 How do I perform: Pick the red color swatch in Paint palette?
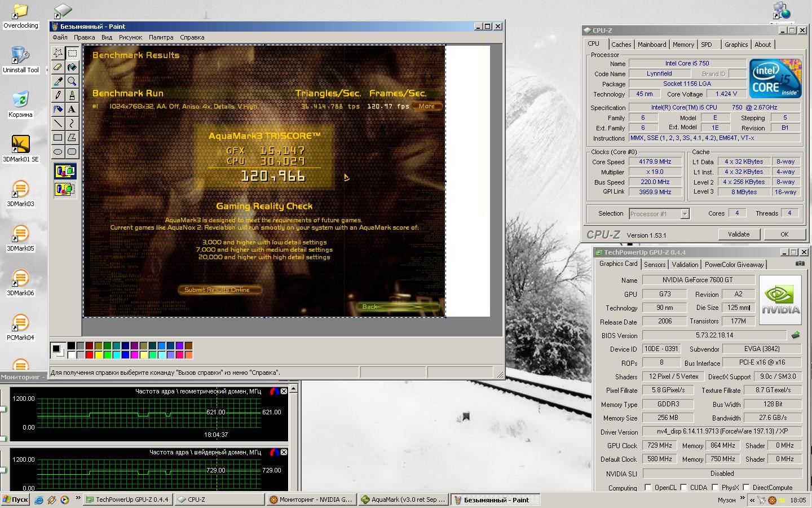(89, 355)
